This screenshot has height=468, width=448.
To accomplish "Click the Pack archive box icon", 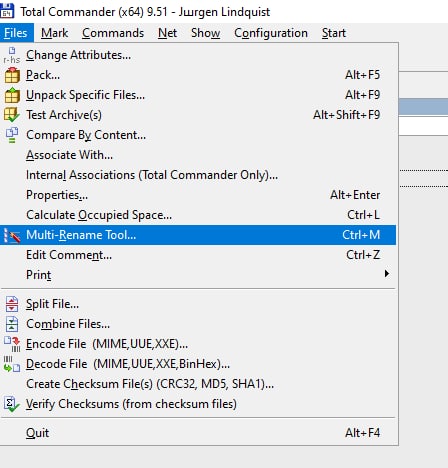I will click(12, 75).
